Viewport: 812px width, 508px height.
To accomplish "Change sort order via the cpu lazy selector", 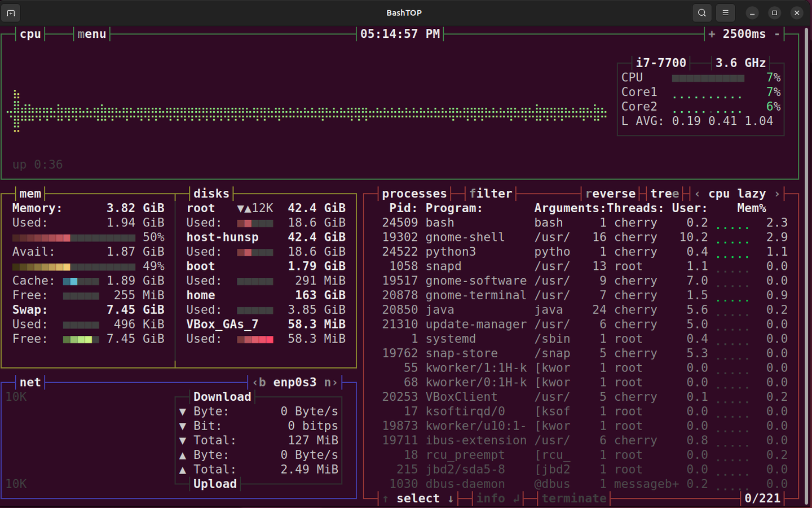I will click(x=737, y=194).
